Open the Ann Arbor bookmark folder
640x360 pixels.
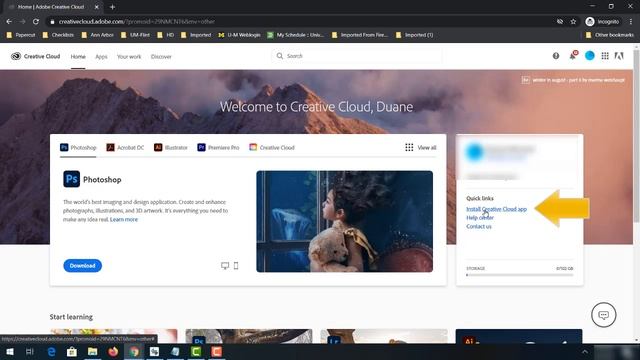point(98,35)
